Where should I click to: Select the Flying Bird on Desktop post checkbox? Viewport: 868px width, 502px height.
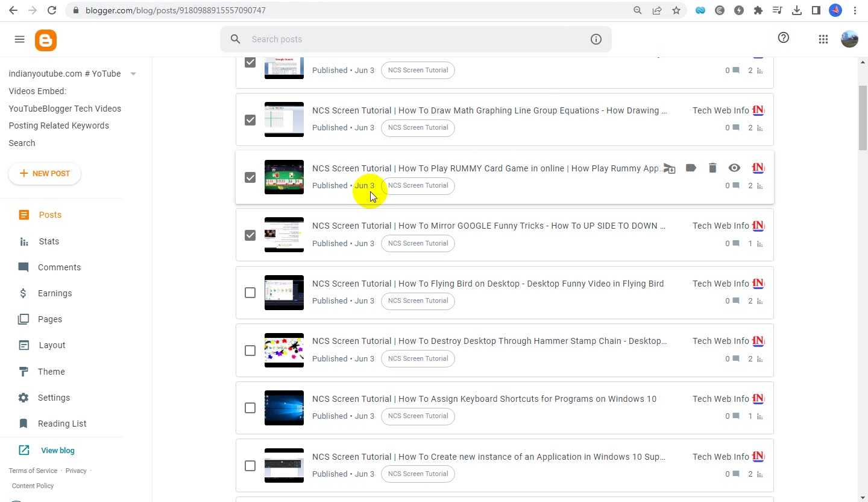point(250,293)
